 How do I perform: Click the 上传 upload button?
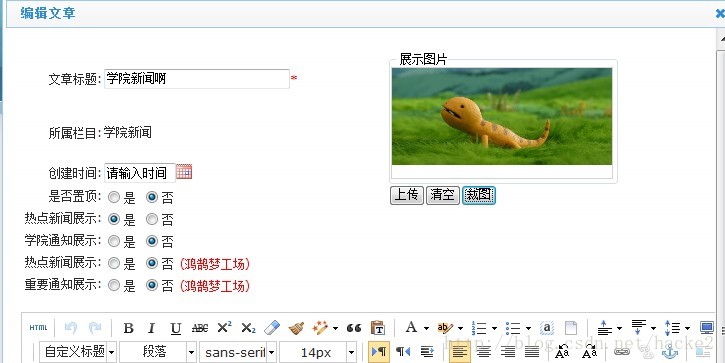[x=407, y=195]
